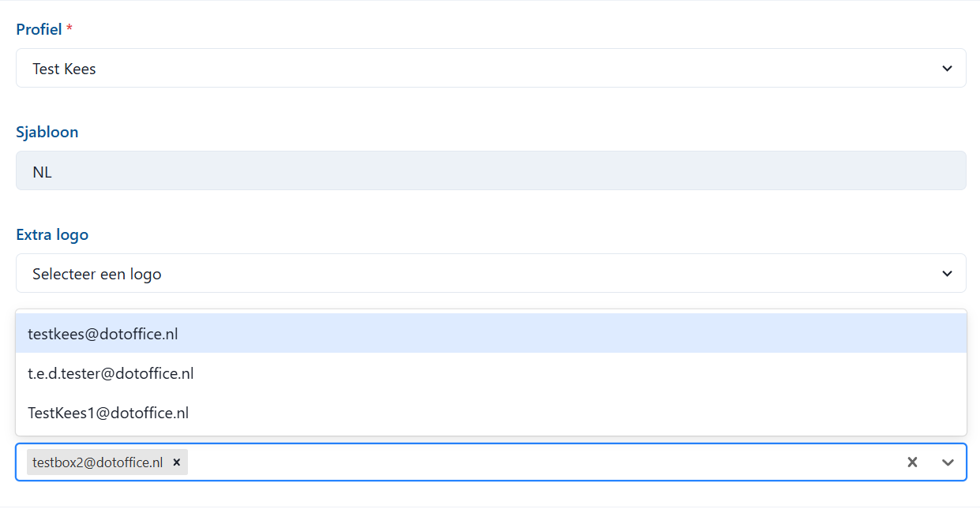
Task: Click the Profiel field label
Action: click(x=39, y=29)
